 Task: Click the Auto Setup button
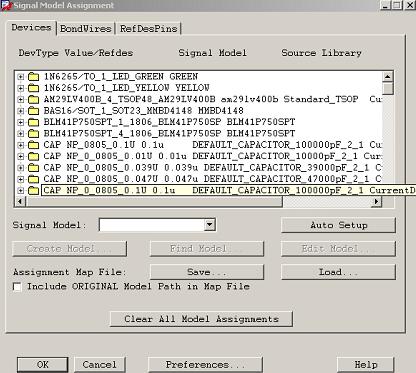point(338,225)
